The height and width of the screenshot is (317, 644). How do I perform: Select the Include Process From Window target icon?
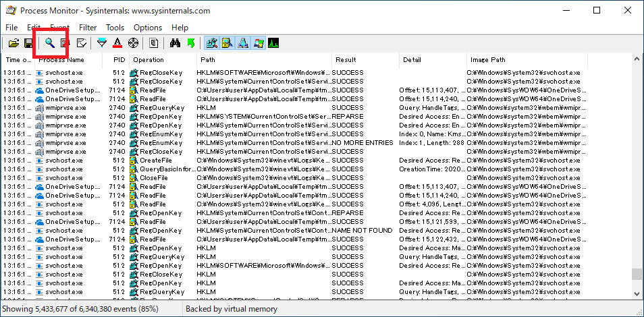click(133, 42)
